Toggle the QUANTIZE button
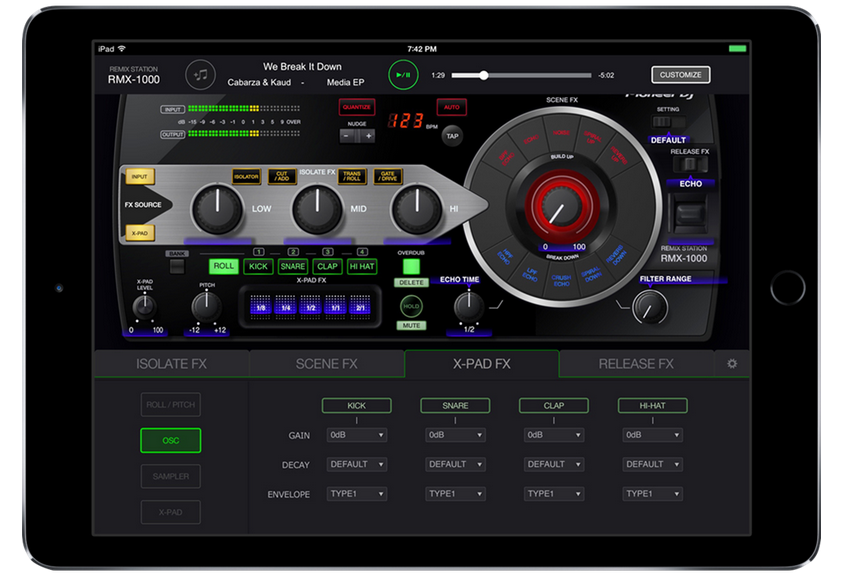847x576 pixels. [356, 107]
